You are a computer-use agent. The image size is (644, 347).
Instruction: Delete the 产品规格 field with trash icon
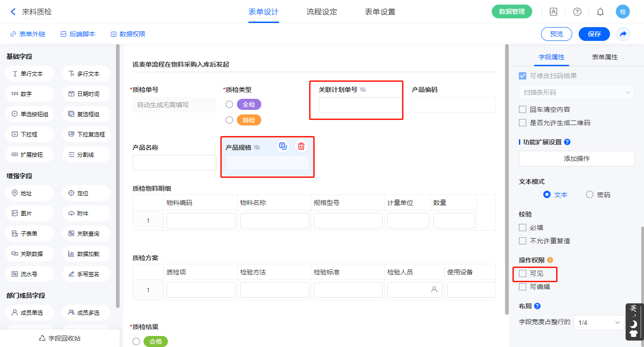(x=301, y=147)
